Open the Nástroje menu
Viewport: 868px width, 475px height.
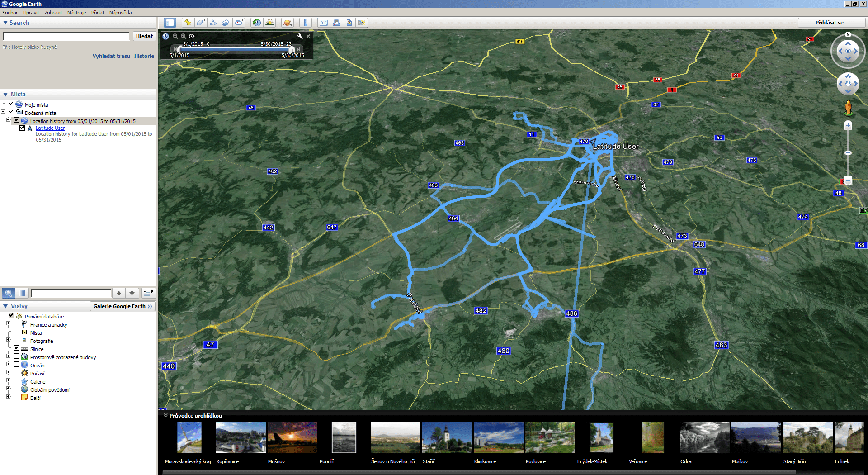(76, 13)
